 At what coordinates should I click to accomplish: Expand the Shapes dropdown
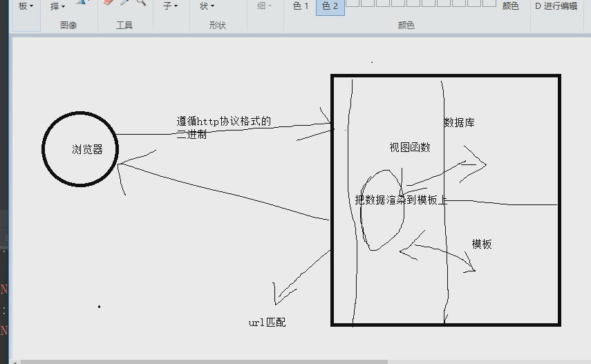(x=207, y=6)
